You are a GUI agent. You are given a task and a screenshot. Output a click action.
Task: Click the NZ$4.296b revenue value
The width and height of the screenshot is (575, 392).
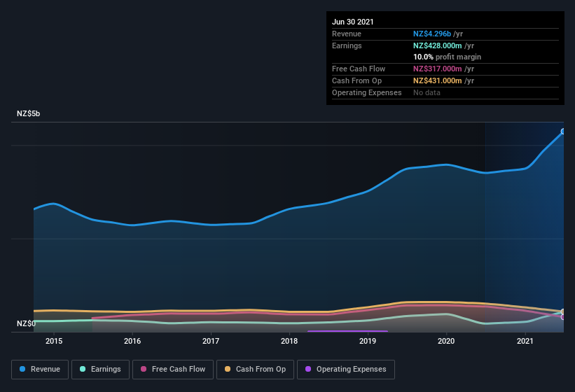tap(432, 34)
